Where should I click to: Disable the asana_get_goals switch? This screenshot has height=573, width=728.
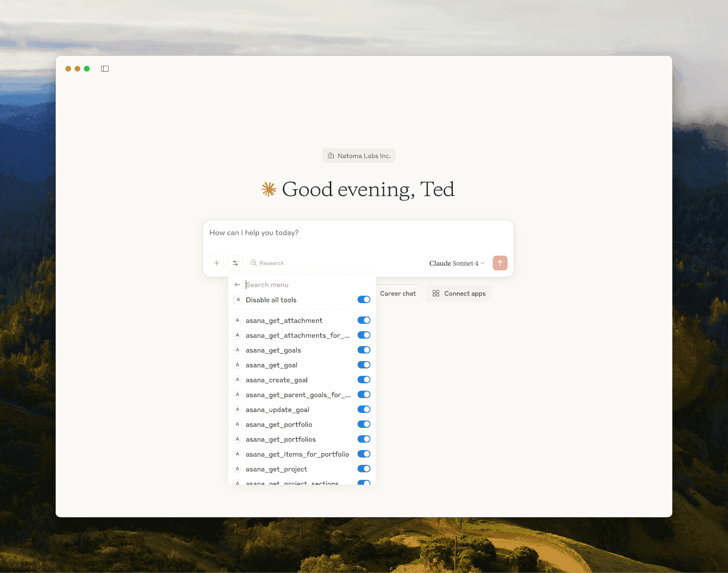point(364,350)
